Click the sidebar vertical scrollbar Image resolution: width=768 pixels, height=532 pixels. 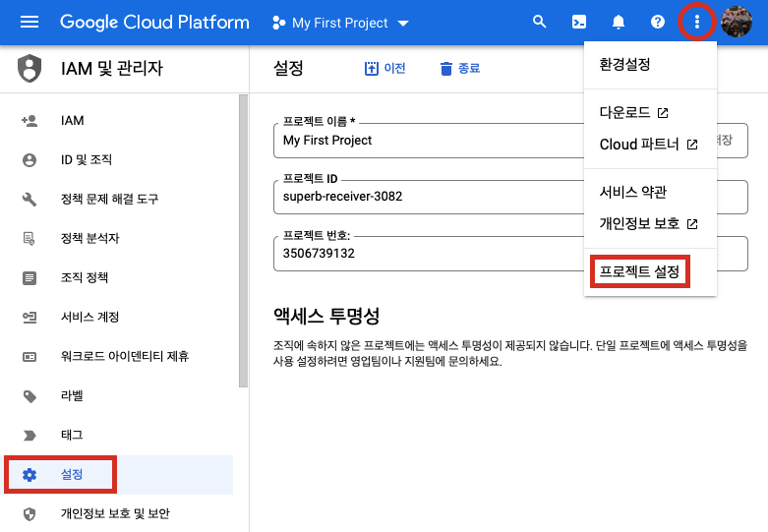coord(244,241)
